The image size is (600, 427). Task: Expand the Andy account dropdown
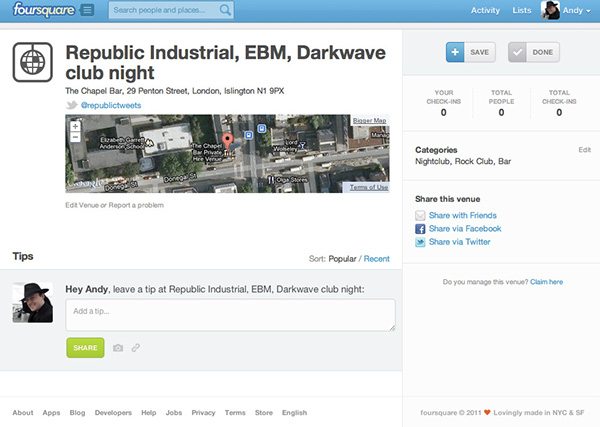point(577,10)
